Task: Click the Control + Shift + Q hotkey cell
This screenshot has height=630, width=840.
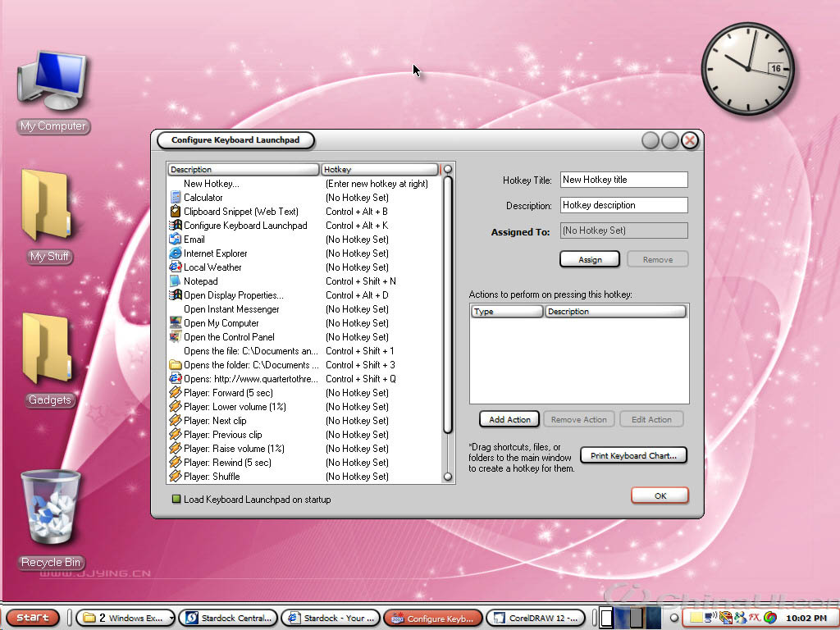Action: pyautogui.click(x=361, y=379)
